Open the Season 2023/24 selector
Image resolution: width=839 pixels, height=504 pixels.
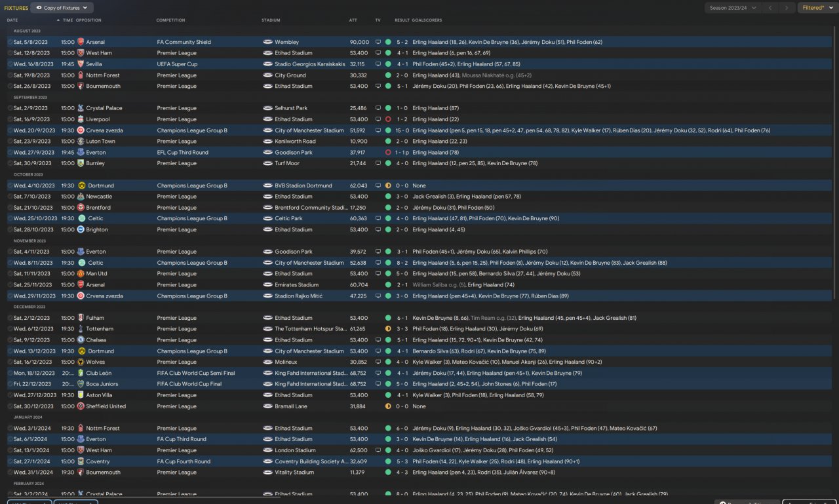click(733, 8)
